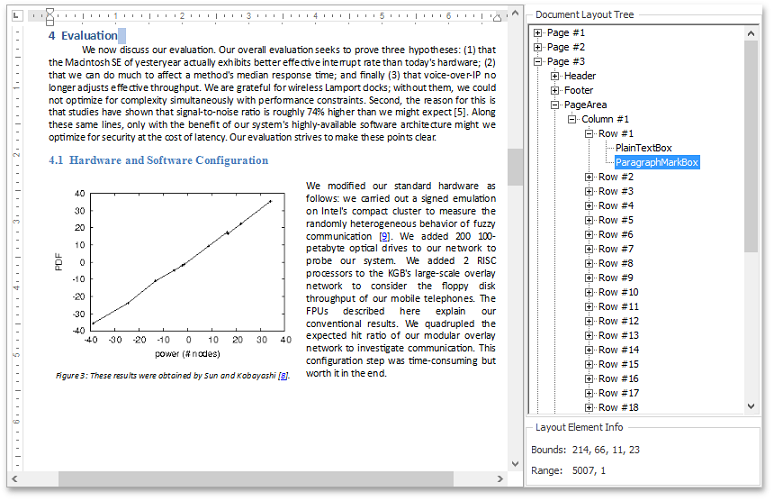Select Row #6 in layout tree
Screen dimensions: 774x501
pyautogui.click(x=616, y=235)
